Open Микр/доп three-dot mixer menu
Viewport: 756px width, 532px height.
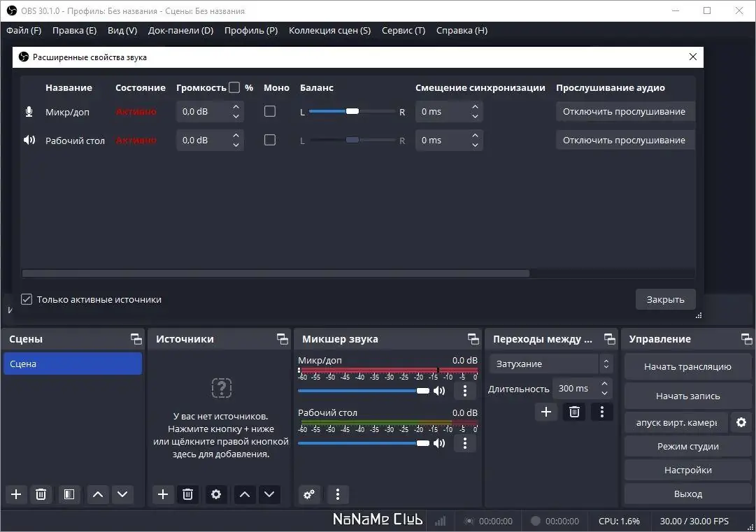coord(465,391)
